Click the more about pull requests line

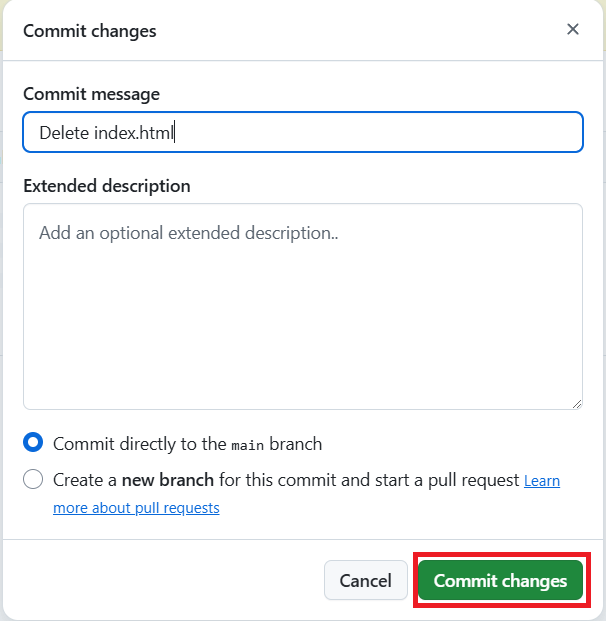click(x=136, y=508)
